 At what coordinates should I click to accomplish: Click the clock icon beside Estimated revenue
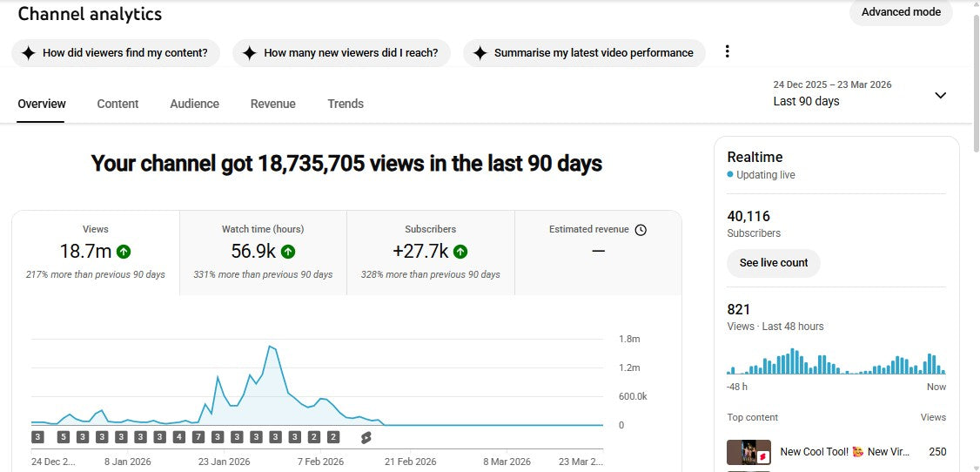pyautogui.click(x=640, y=230)
